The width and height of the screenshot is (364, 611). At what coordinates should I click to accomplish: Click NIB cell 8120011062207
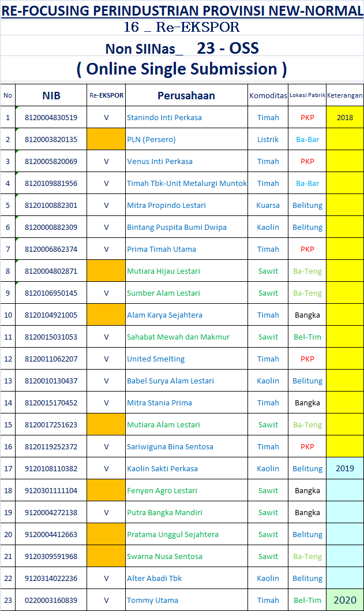[x=51, y=359]
